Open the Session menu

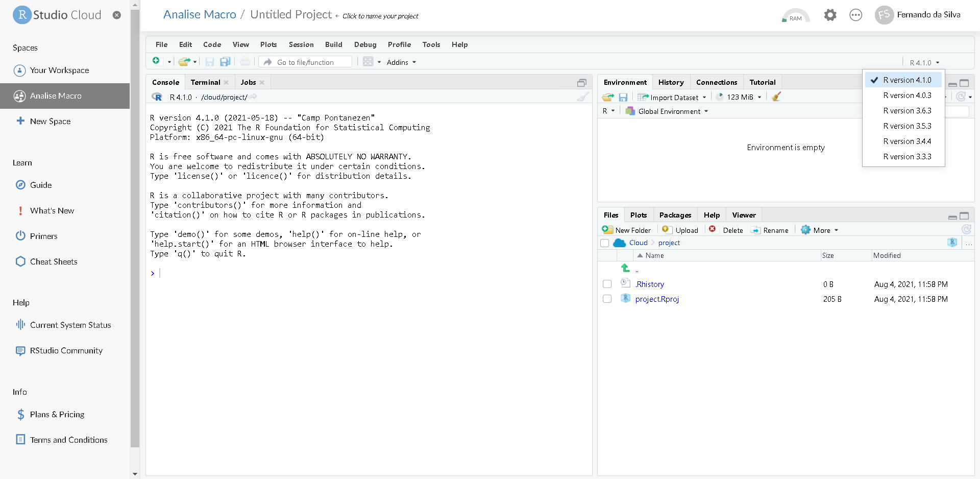point(301,44)
